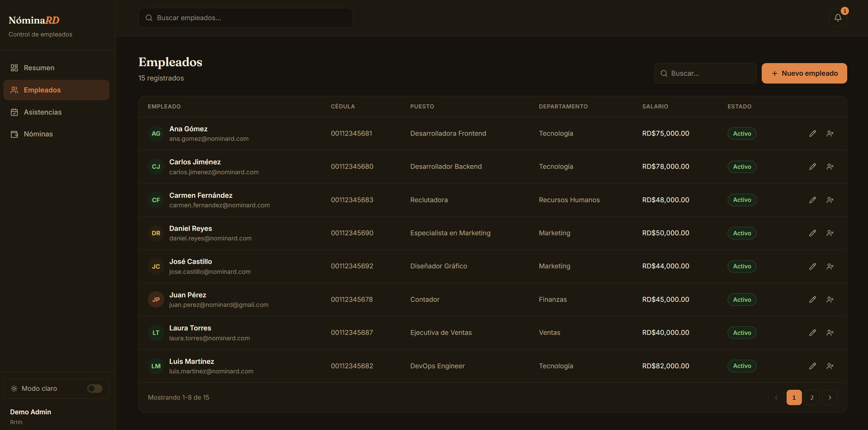Click user-remove icon for Juan Pérez
The image size is (868, 430).
pos(830,300)
